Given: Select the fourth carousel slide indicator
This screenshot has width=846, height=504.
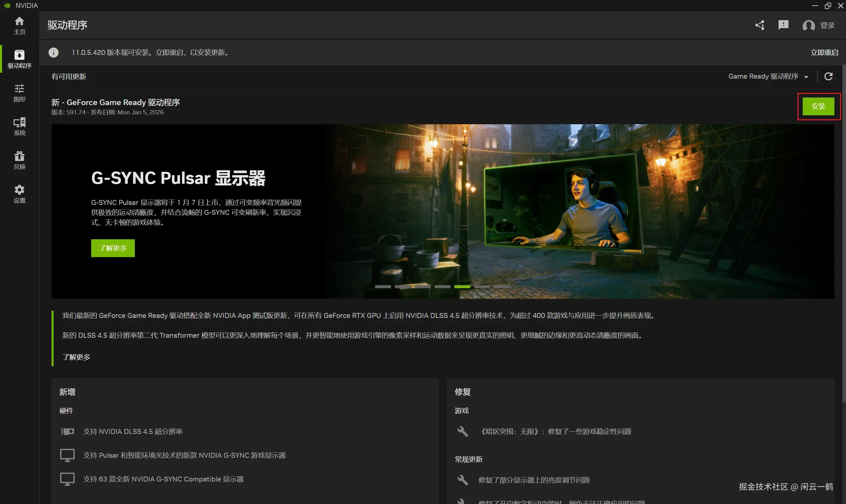Looking at the screenshot, I should tap(442, 287).
